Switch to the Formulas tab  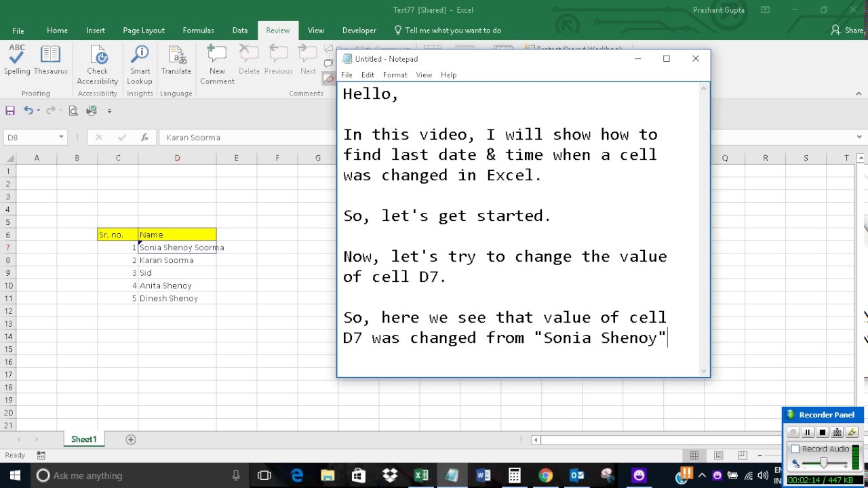click(x=198, y=30)
